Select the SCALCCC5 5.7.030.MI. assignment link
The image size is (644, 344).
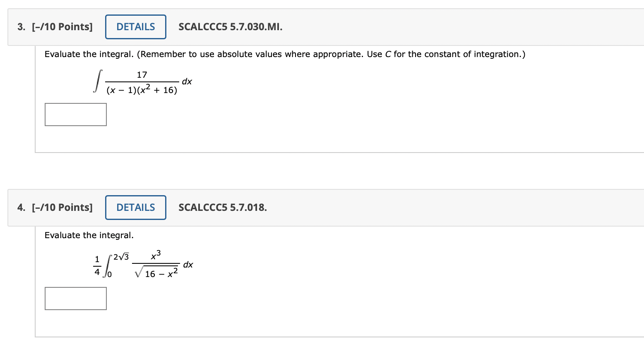click(230, 27)
